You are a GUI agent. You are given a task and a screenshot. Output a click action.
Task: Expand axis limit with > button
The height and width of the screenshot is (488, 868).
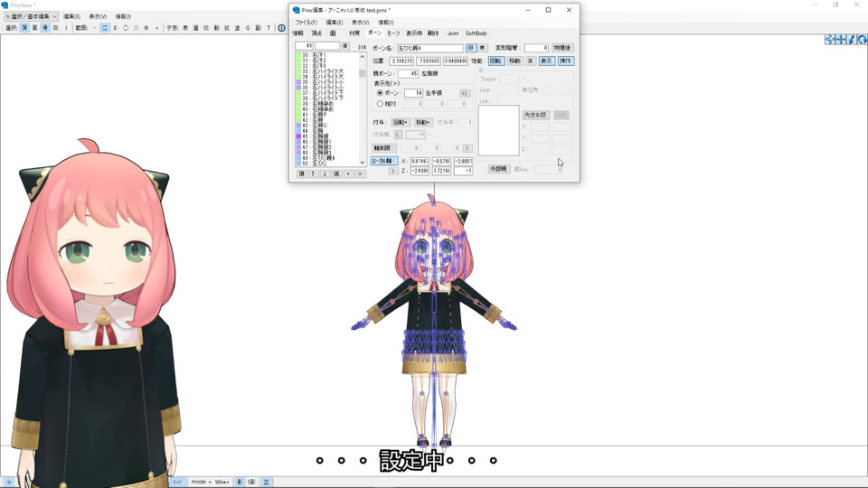pos(467,148)
